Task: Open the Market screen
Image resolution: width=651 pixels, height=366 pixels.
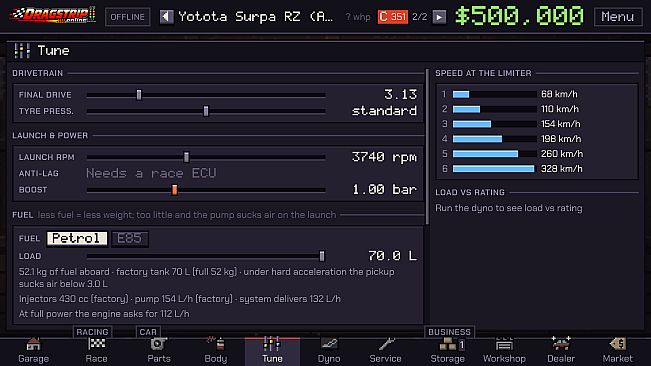Action: [x=617, y=351]
